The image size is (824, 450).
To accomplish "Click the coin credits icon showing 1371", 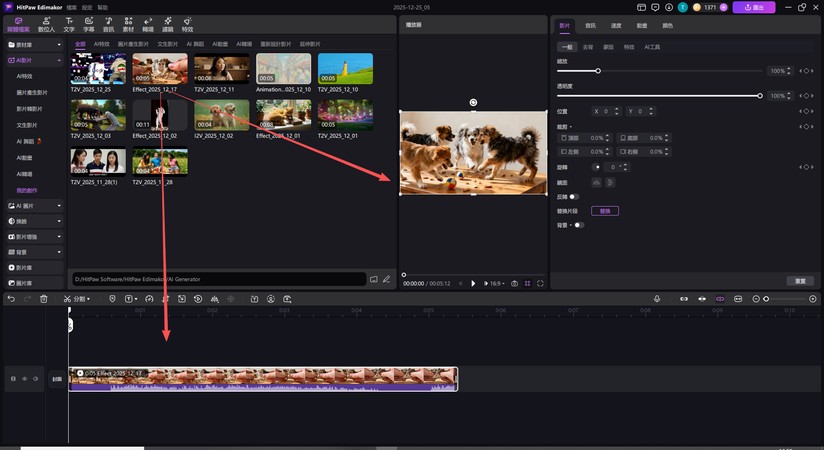I will pos(697,7).
